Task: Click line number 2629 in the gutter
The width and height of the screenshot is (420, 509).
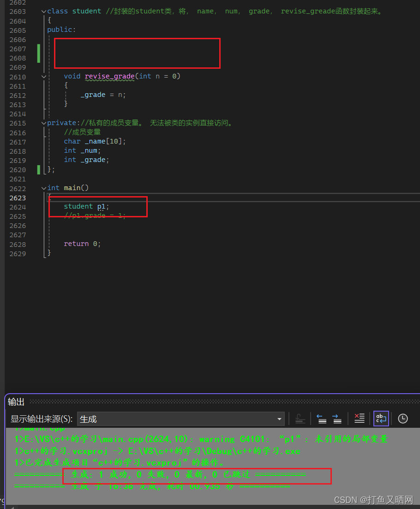Action: (18, 254)
